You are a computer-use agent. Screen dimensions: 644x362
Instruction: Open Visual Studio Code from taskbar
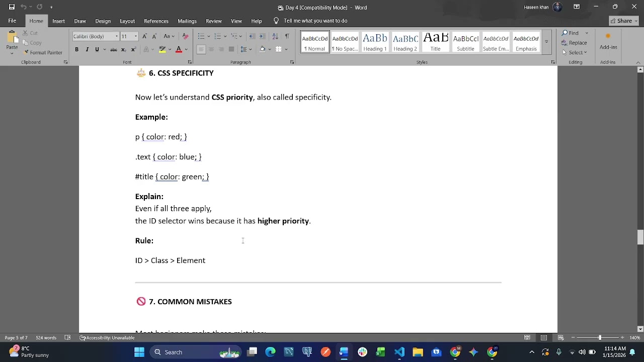tap(399, 352)
